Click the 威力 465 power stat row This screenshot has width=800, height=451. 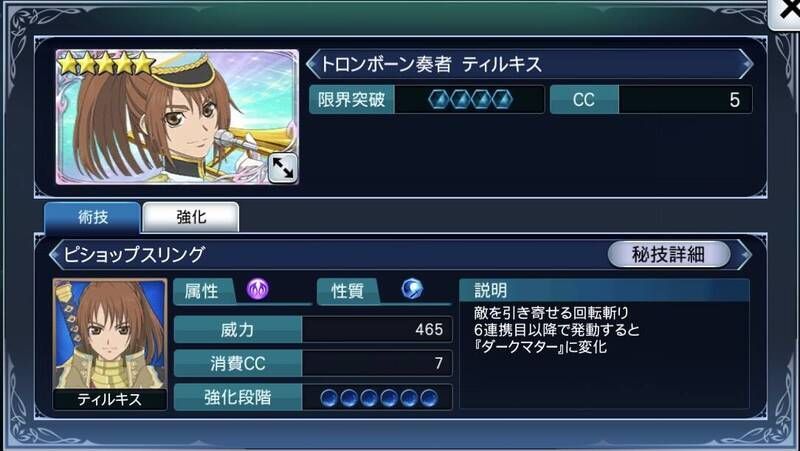click(x=313, y=330)
